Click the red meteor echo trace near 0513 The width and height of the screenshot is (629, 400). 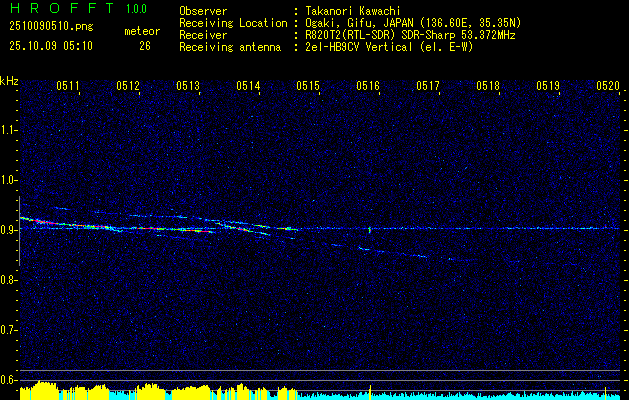[197, 231]
